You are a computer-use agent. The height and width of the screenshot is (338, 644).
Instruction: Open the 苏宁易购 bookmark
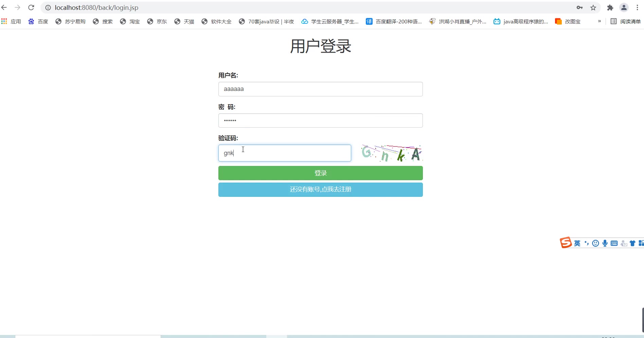[x=70, y=21]
